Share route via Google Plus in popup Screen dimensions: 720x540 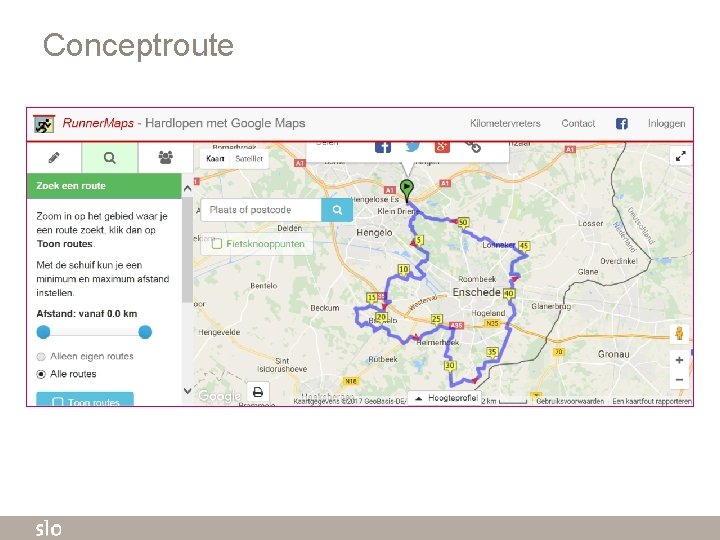tap(442, 146)
